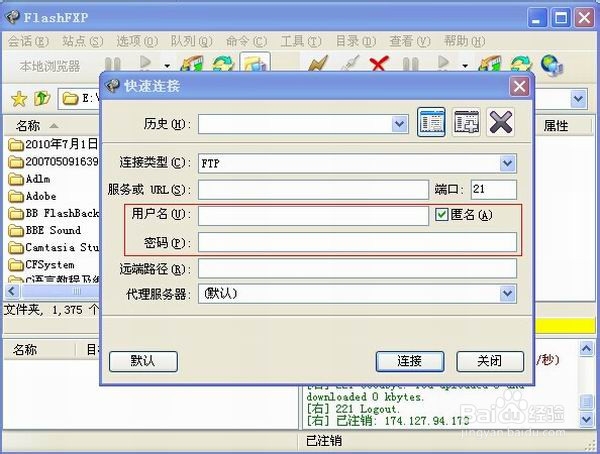Click the log pane scroll up arrow
Screen dimensions: 600x454
(586, 349)
